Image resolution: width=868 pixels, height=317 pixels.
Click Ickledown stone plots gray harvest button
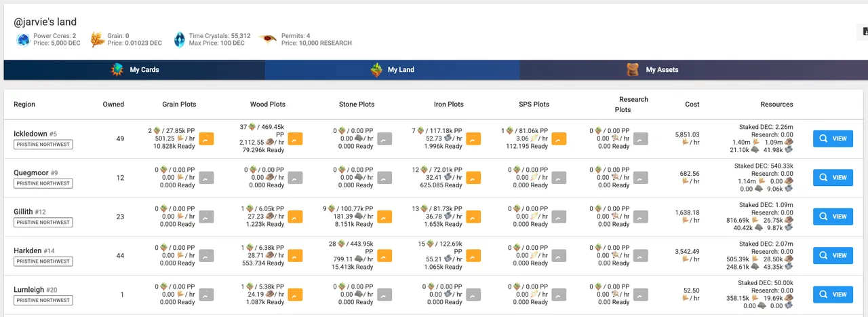click(x=384, y=138)
